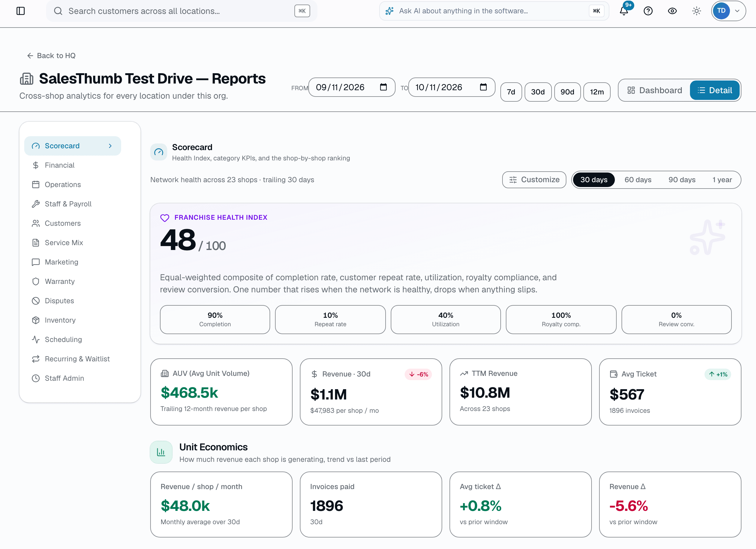Open the notifications bell

[624, 11]
